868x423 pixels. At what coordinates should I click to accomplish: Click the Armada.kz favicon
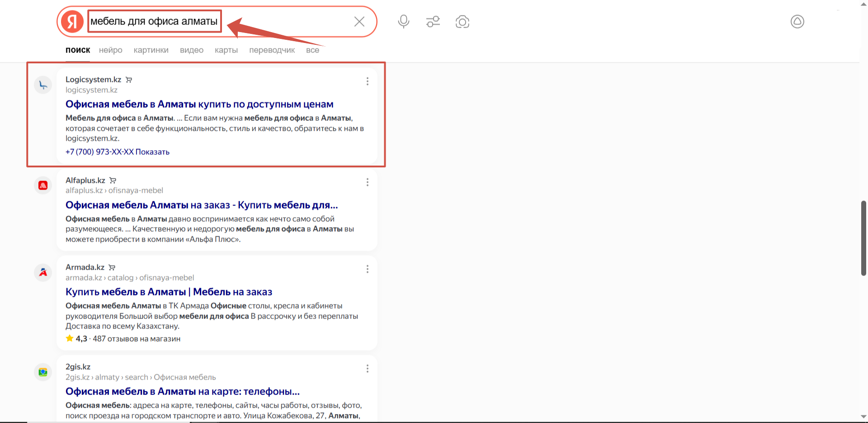[43, 272]
